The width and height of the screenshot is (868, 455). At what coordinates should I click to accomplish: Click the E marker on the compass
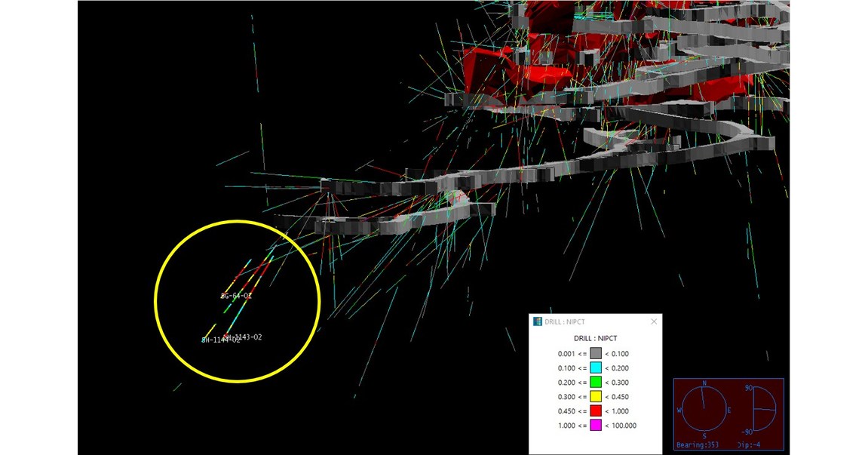point(728,410)
